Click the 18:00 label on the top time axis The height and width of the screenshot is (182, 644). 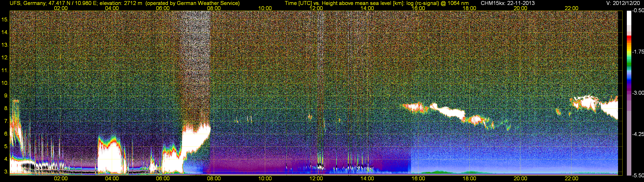(x=469, y=8)
